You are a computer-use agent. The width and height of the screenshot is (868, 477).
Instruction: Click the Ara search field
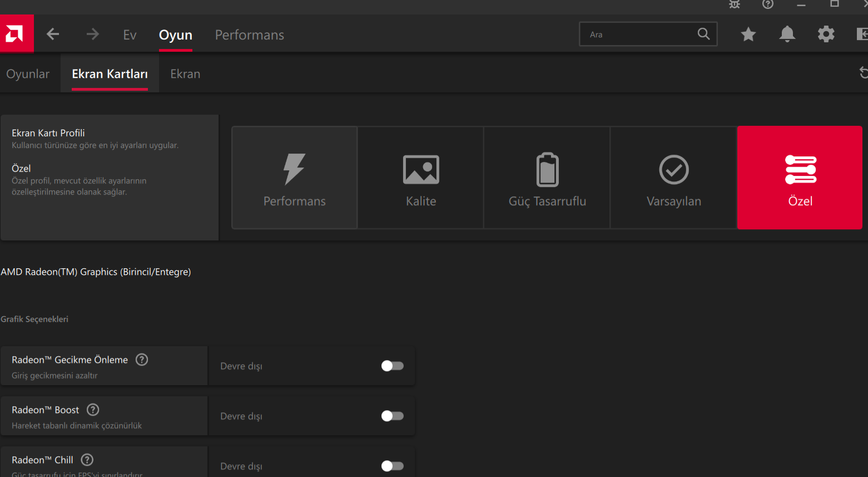click(648, 34)
